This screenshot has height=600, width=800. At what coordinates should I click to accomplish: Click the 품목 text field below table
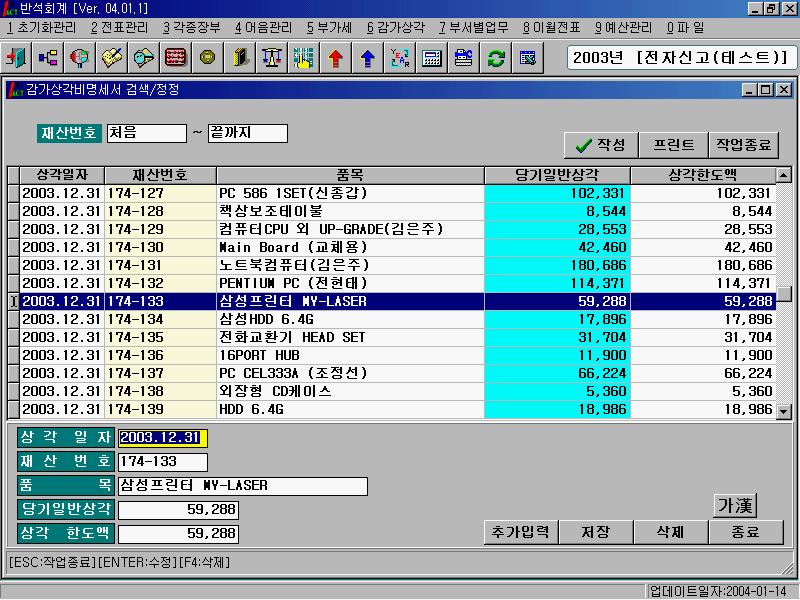coord(242,486)
